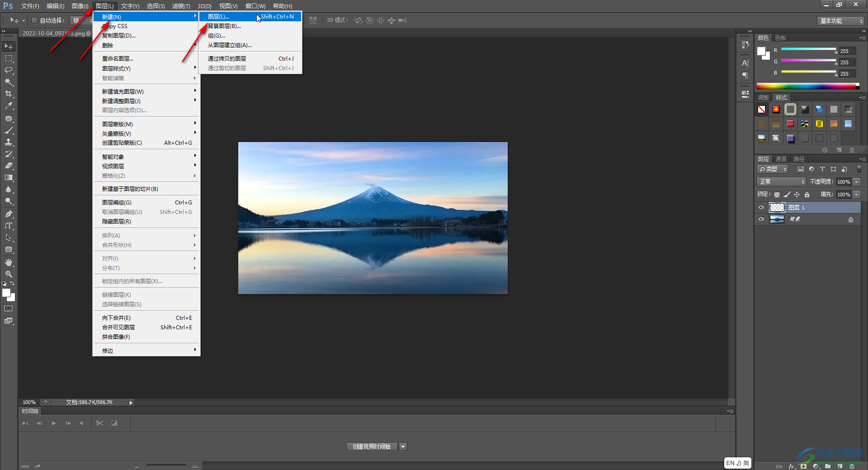The width and height of the screenshot is (868, 470).
Task: Select the Type tool
Action: point(9,226)
